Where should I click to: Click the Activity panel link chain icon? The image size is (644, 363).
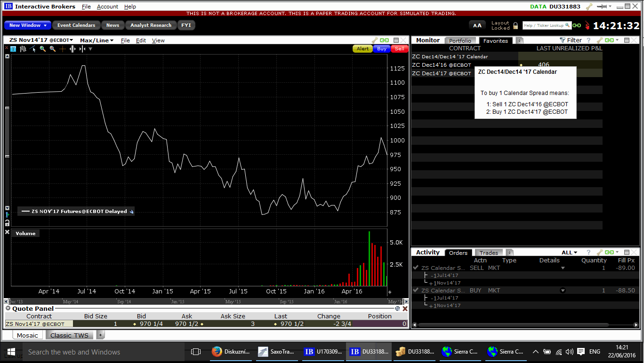point(609,253)
